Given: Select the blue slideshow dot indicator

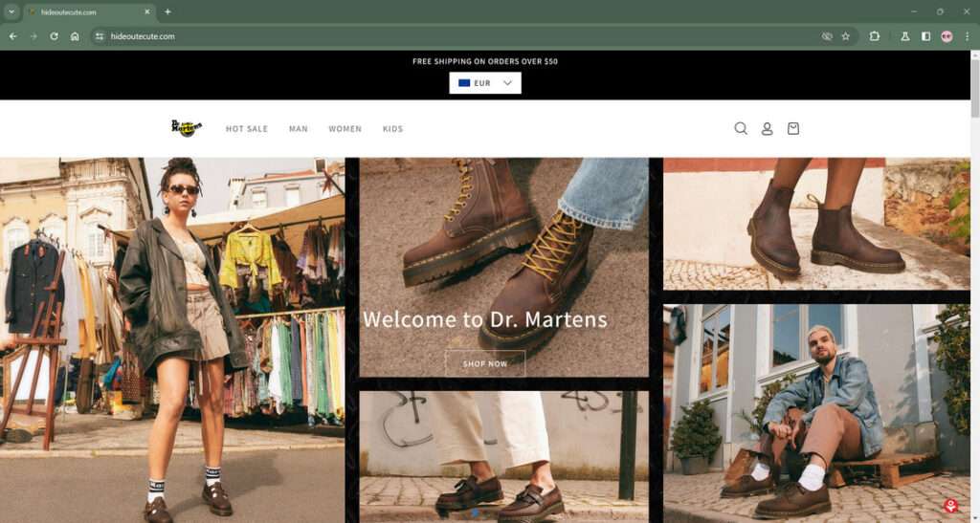Looking at the screenshot, I should [x=475, y=513].
